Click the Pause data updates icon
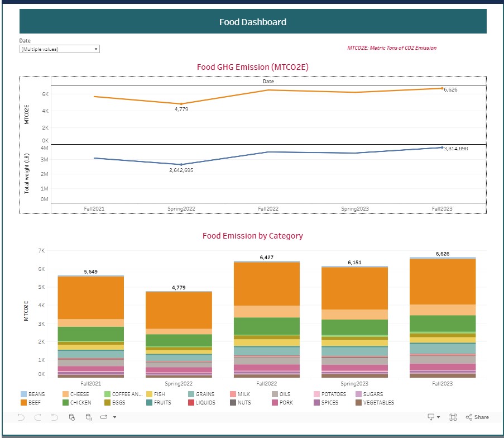 (x=88, y=417)
